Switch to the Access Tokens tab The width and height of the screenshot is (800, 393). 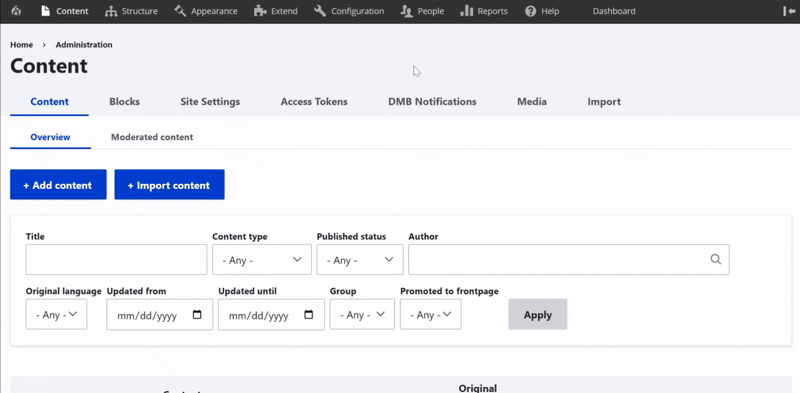[x=314, y=102]
